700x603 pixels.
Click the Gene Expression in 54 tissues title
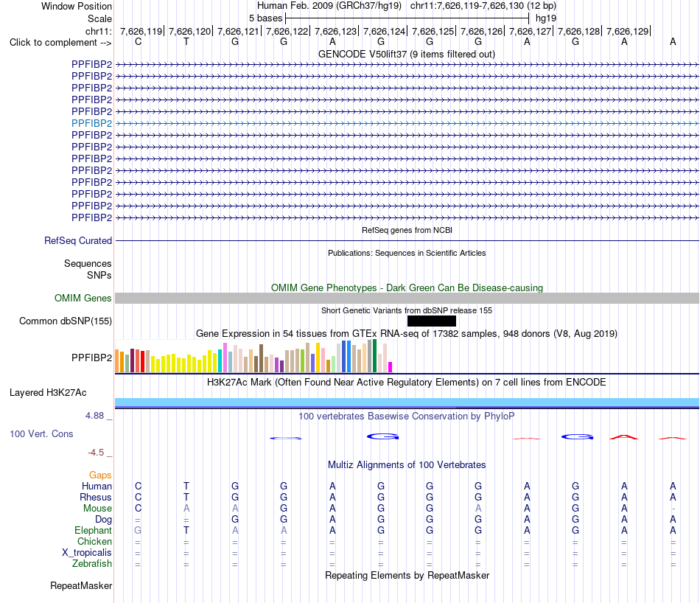tap(407, 334)
